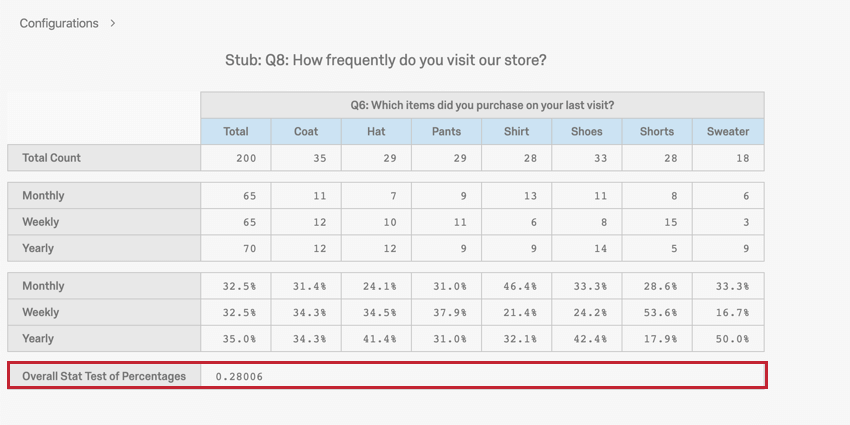Click the 0.28006 stat test value

[x=240, y=376]
